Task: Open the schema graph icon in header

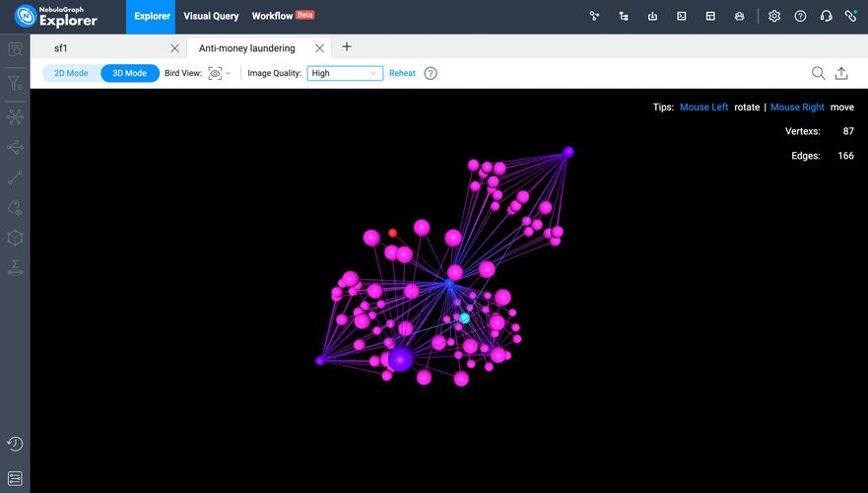Action: (594, 16)
